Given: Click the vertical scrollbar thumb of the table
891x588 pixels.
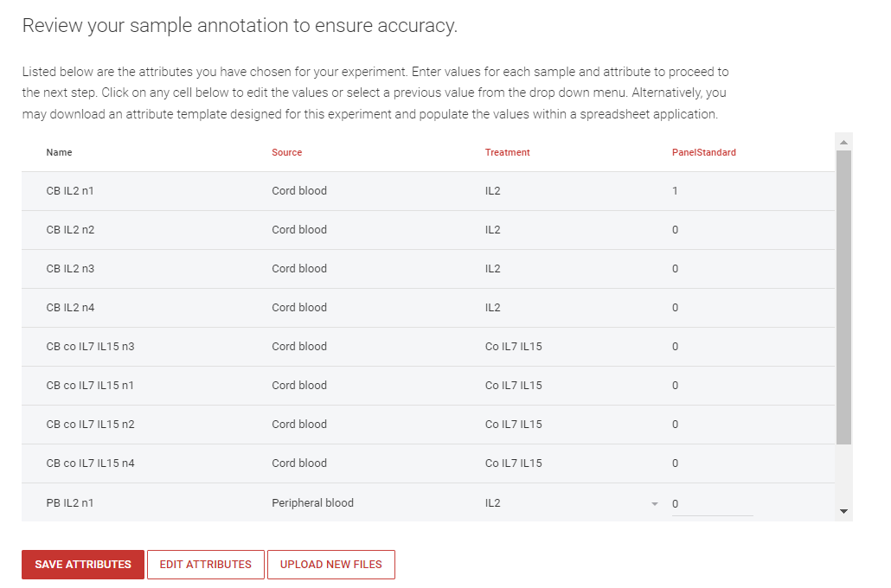Looking at the screenshot, I should [x=843, y=297].
